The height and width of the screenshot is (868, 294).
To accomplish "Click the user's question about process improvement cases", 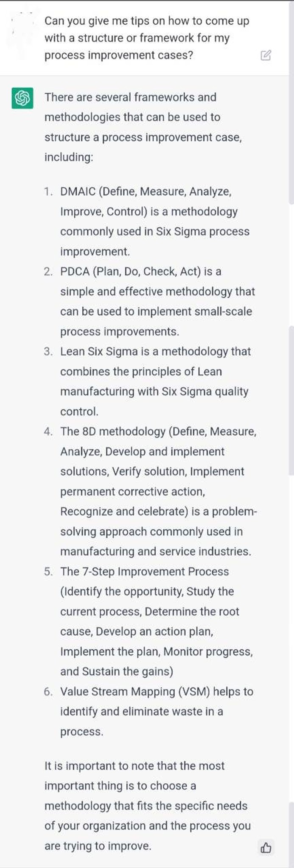I will pyautogui.click(x=147, y=38).
